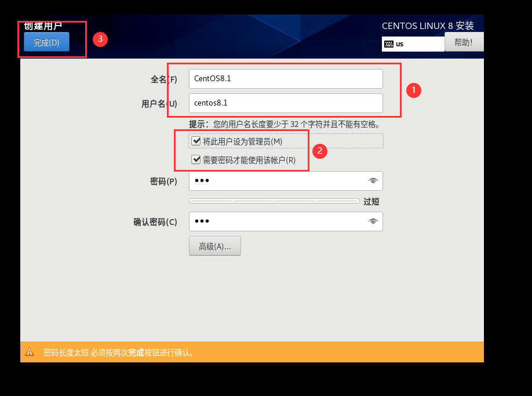The width and height of the screenshot is (532, 396).
Task: Click the 全名(F) label
Action: (x=164, y=79)
